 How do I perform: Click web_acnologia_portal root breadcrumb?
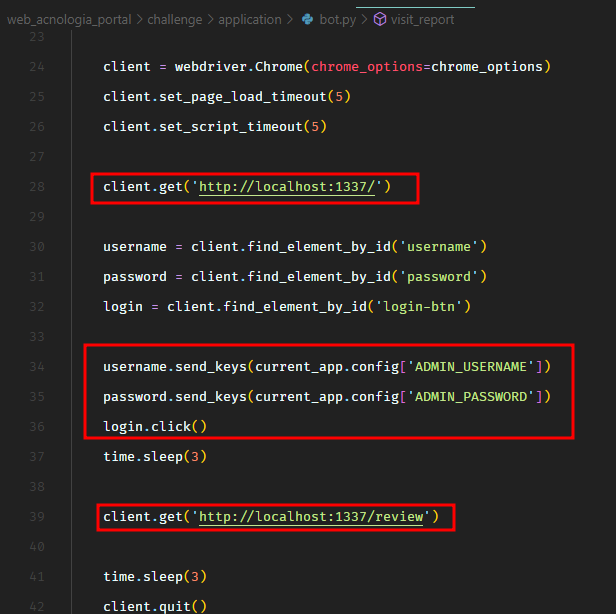point(68,19)
